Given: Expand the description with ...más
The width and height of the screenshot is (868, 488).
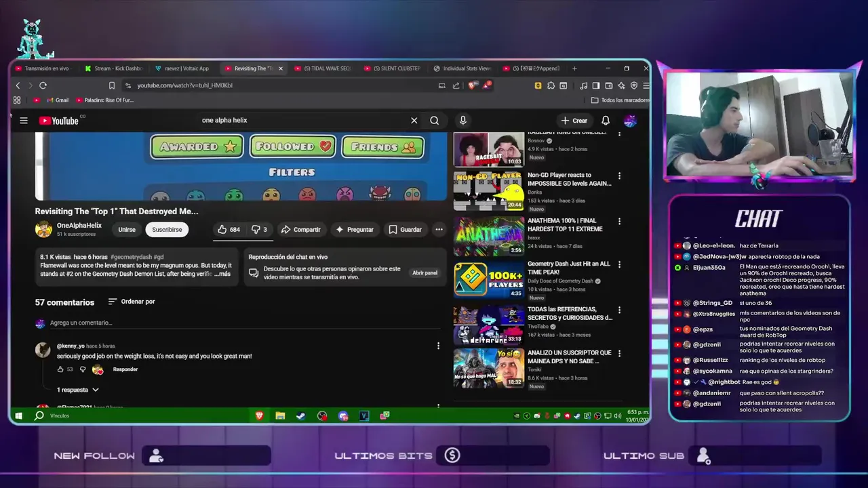Looking at the screenshot, I should pyautogui.click(x=222, y=274).
